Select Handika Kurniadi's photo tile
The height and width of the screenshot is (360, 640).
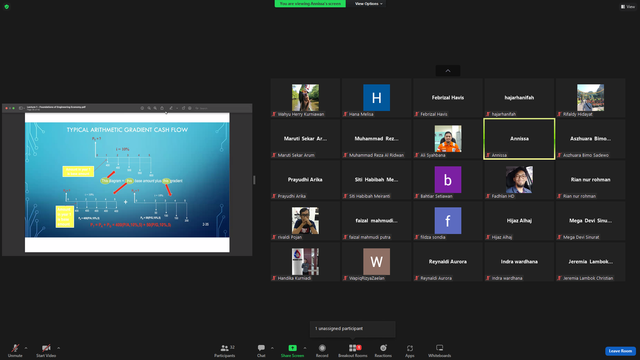point(305,262)
